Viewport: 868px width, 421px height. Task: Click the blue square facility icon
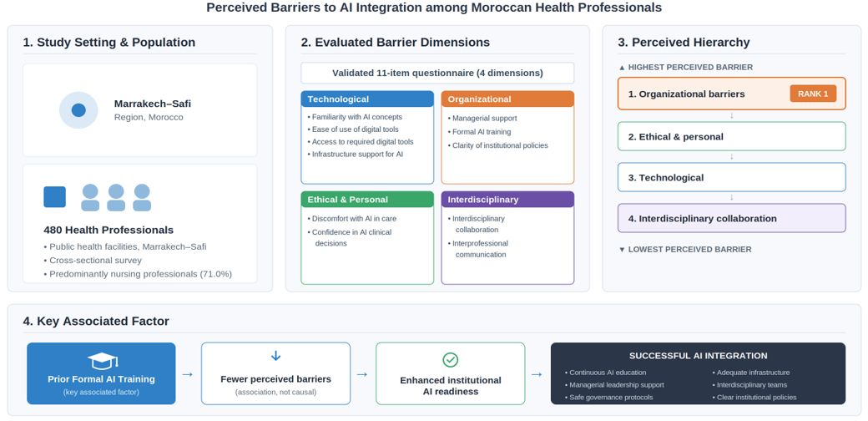click(55, 196)
